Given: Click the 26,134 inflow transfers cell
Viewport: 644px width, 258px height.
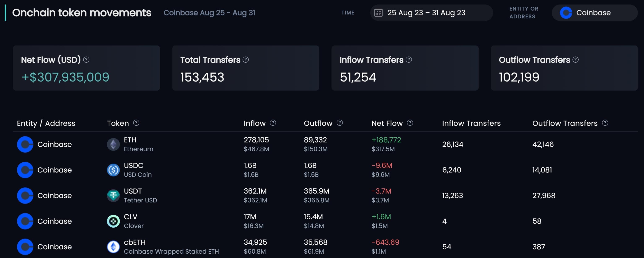Looking at the screenshot, I should [453, 144].
